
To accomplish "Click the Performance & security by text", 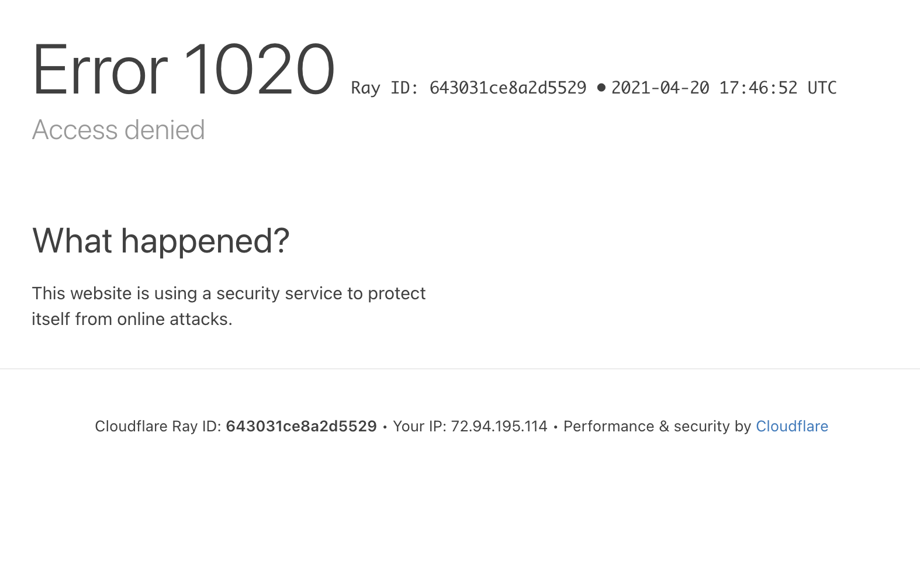I will [x=657, y=426].
